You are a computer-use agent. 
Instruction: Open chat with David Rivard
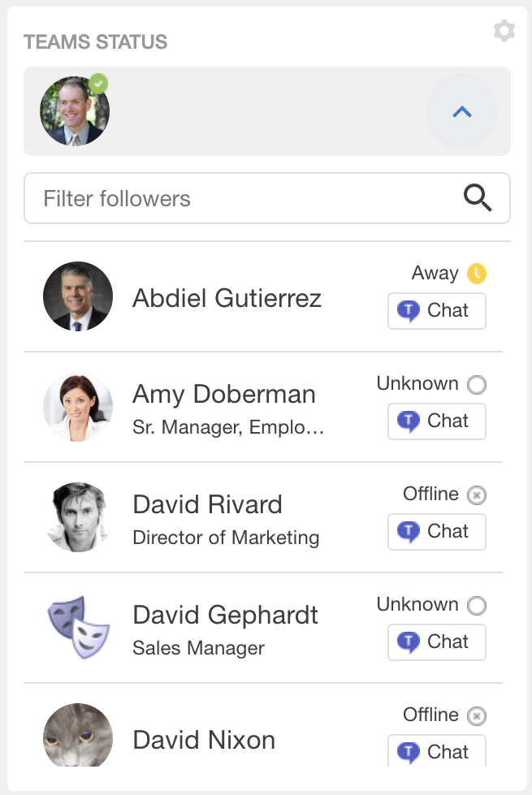(437, 532)
